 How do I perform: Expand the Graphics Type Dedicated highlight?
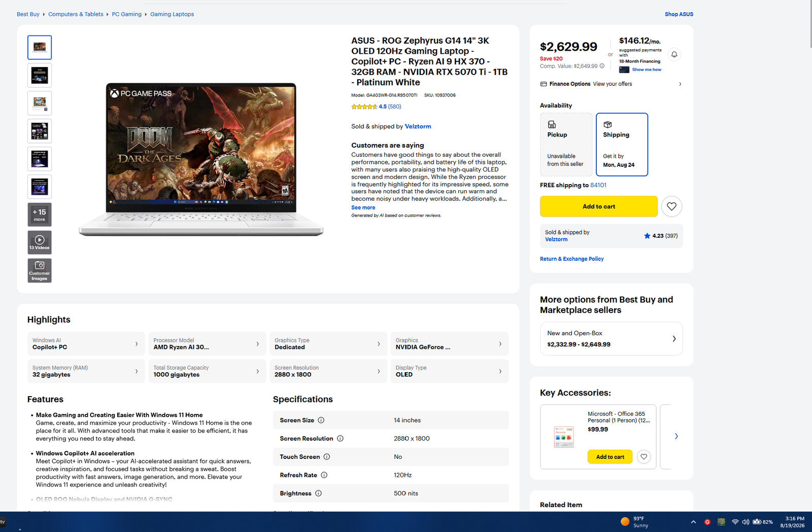pos(328,344)
